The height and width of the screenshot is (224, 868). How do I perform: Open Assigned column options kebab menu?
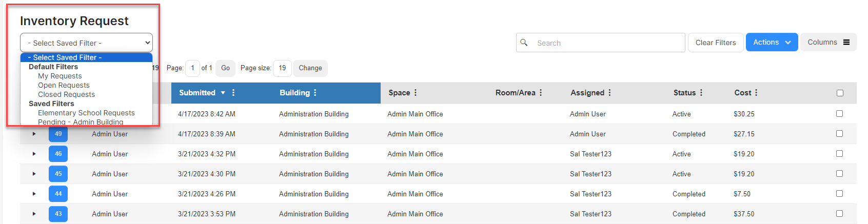609,93
